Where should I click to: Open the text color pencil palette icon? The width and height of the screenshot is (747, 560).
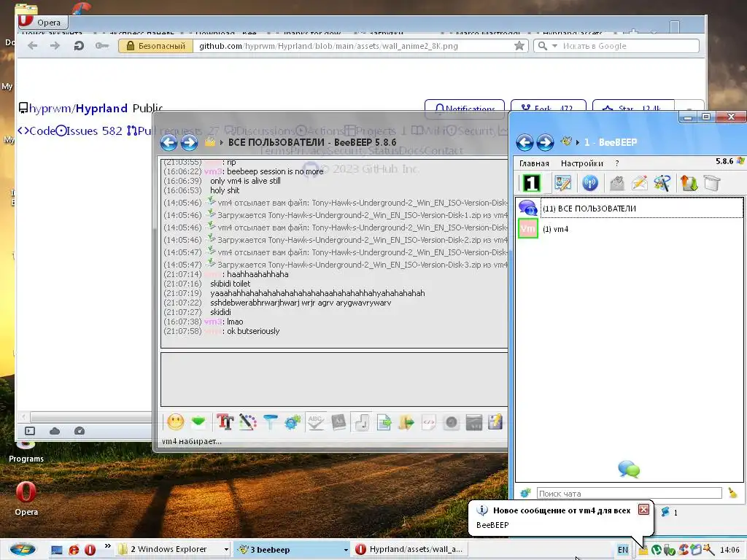(x=248, y=422)
